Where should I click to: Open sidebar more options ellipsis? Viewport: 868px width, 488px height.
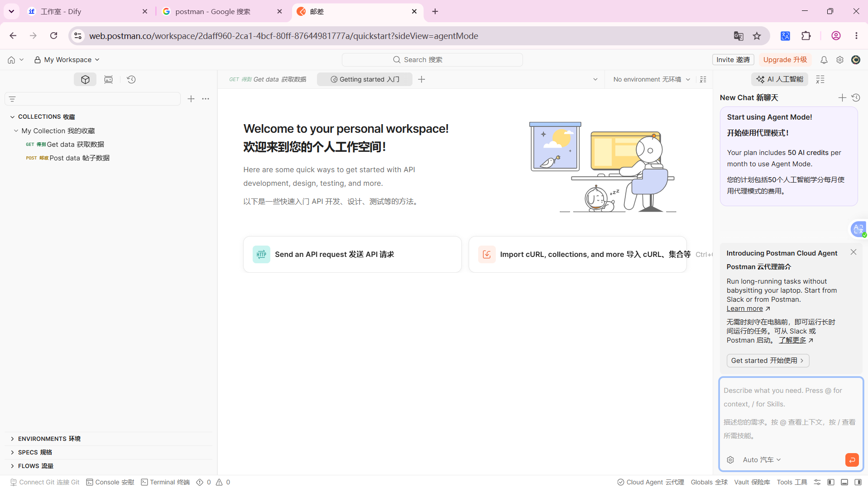(206, 99)
